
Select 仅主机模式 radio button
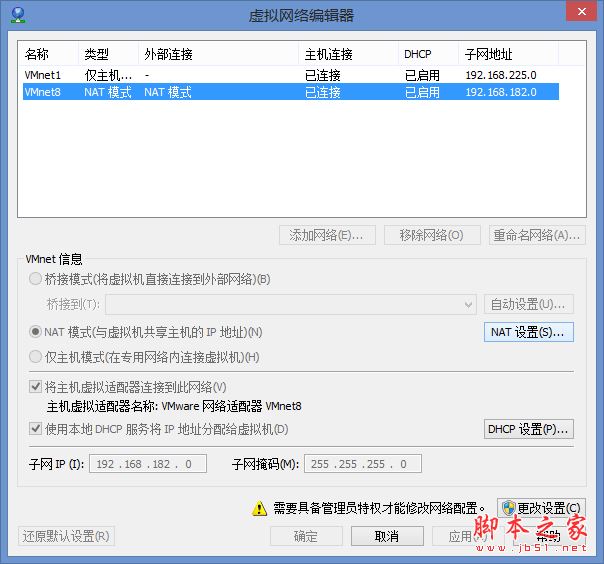[36, 357]
